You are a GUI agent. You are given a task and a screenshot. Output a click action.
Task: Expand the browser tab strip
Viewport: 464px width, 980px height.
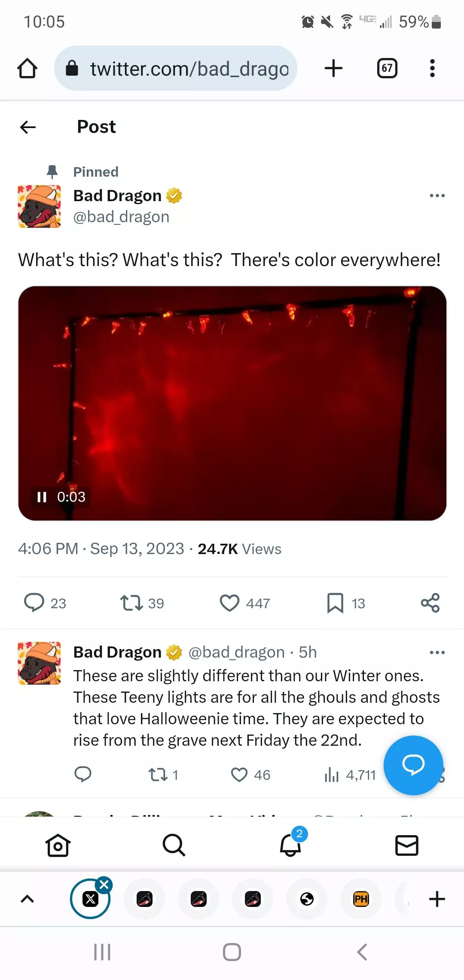[x=27, y=898]
